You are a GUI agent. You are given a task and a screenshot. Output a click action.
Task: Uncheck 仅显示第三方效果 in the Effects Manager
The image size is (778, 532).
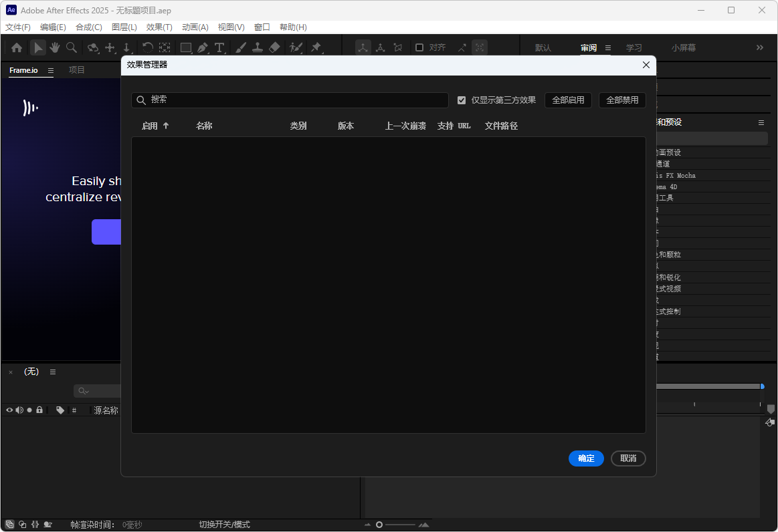462,100
